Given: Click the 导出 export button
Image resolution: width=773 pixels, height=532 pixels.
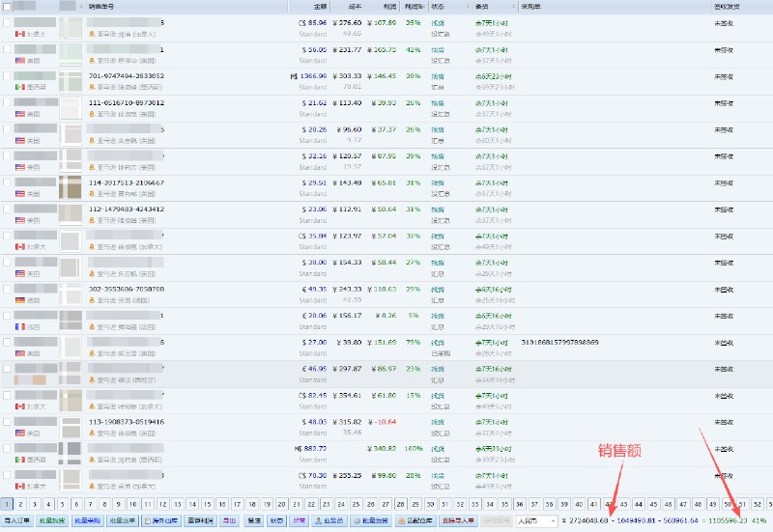Looking at the screenshot, I should click(229, 520).
